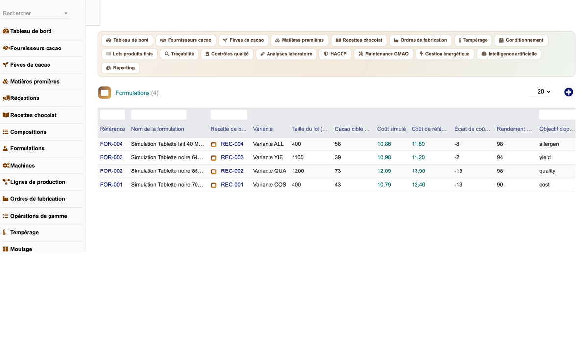588x364 pixels.
Task: Click the Reporting pie-chart shortcut
Action: tap(121, 68)
